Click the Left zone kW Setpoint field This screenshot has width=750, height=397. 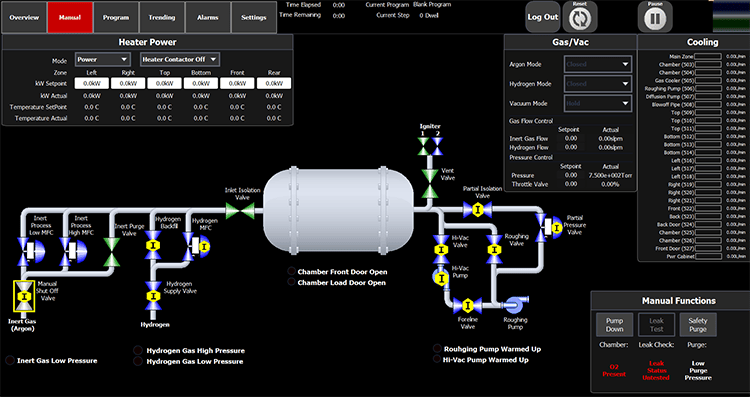point(91,83)
